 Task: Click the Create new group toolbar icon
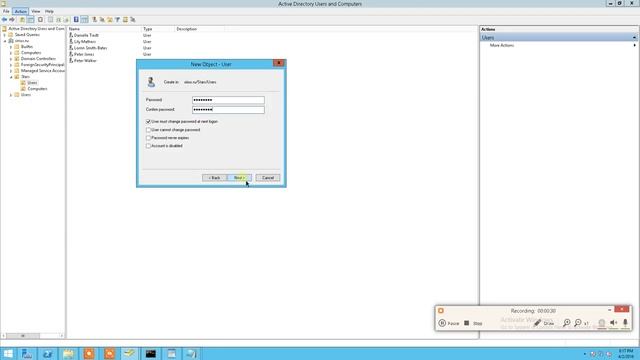point(102,20)
